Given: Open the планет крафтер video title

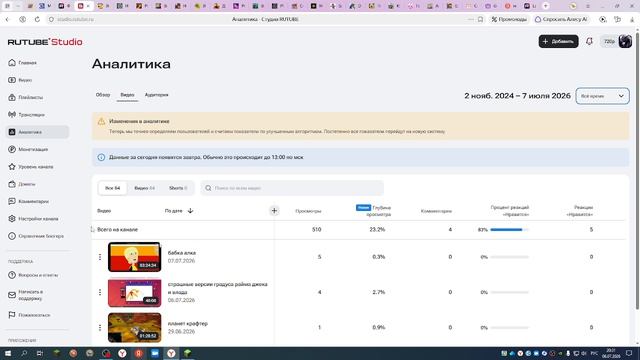Looking at the screenshot, I should click(188, 323).
